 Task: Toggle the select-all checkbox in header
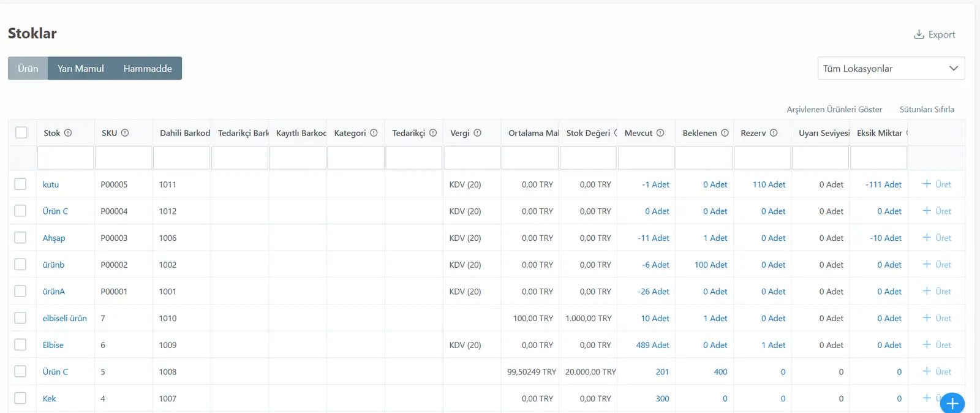pyautogui.click(x=21, y=132)
